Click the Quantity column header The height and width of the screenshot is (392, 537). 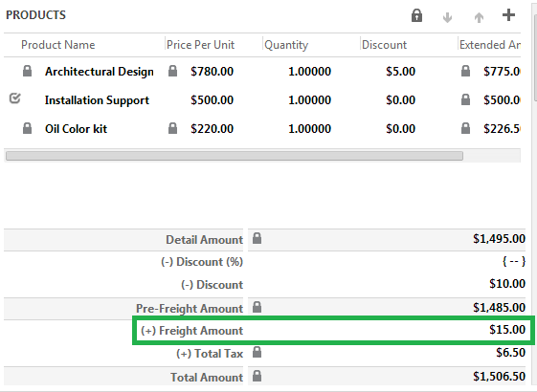[x=286, y=45]
